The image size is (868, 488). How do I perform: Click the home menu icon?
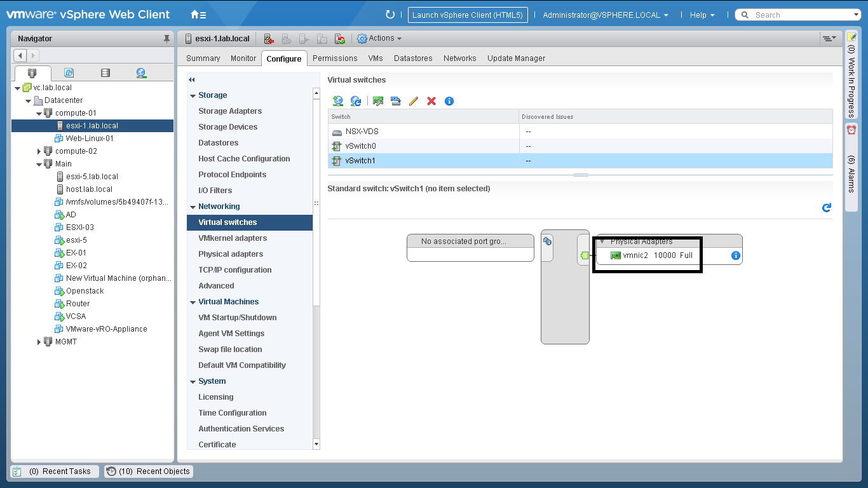point(198,15)
